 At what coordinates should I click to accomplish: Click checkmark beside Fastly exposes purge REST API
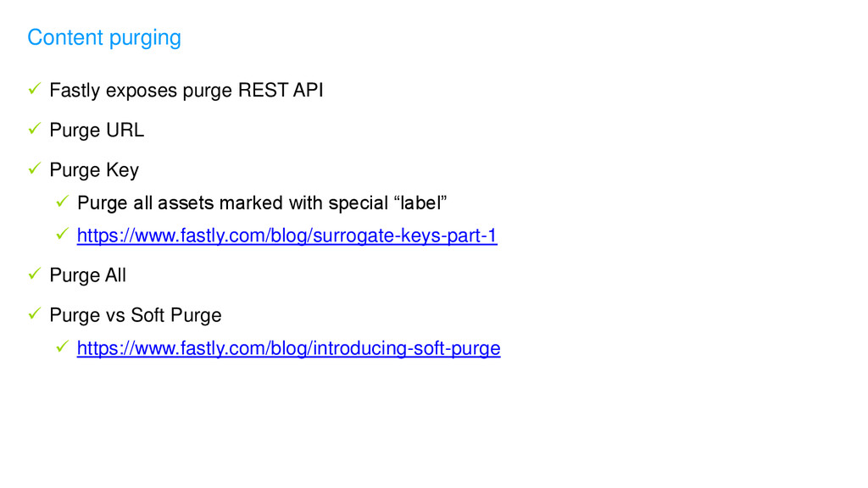click(x=34, y=88)
